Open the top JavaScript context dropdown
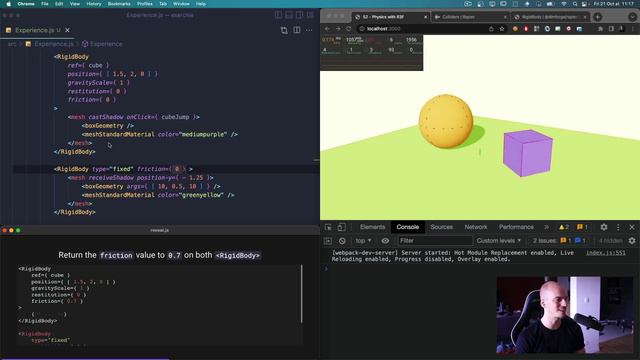Image resolution: width=640 pixels, height=360 pixels. click(x=363, y=241)
